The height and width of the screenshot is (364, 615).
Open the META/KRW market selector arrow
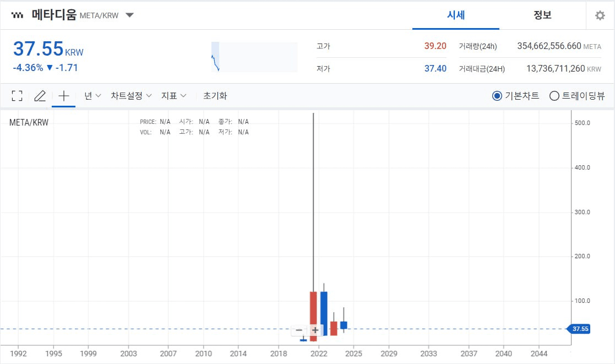[x=129, y=15]
